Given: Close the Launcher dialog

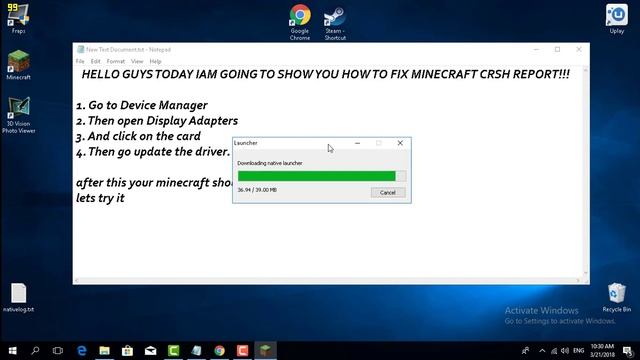Looking at the screenshot, I should pyautogui.click(x=400, y=143).
